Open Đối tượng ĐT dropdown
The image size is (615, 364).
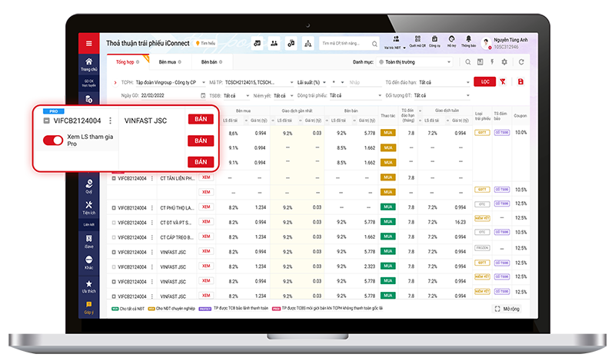(x=441, y=95)
